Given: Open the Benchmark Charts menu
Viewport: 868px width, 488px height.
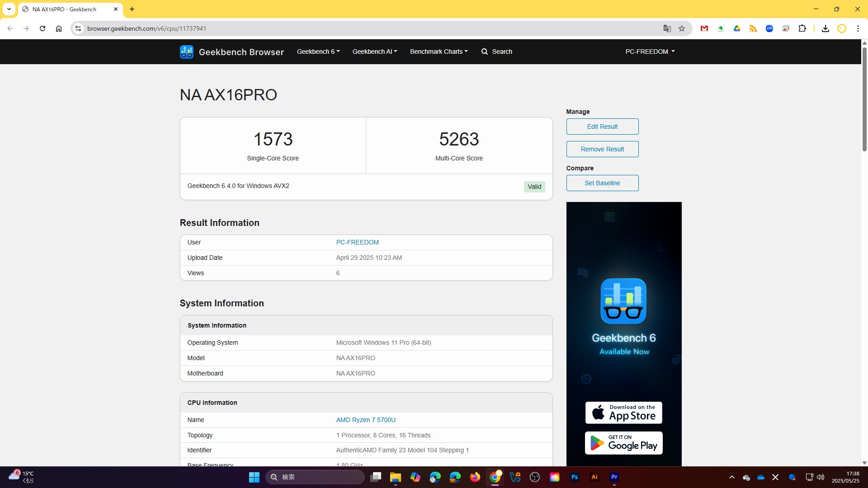Looking at the screenshot, I should [x=439, y=52].
